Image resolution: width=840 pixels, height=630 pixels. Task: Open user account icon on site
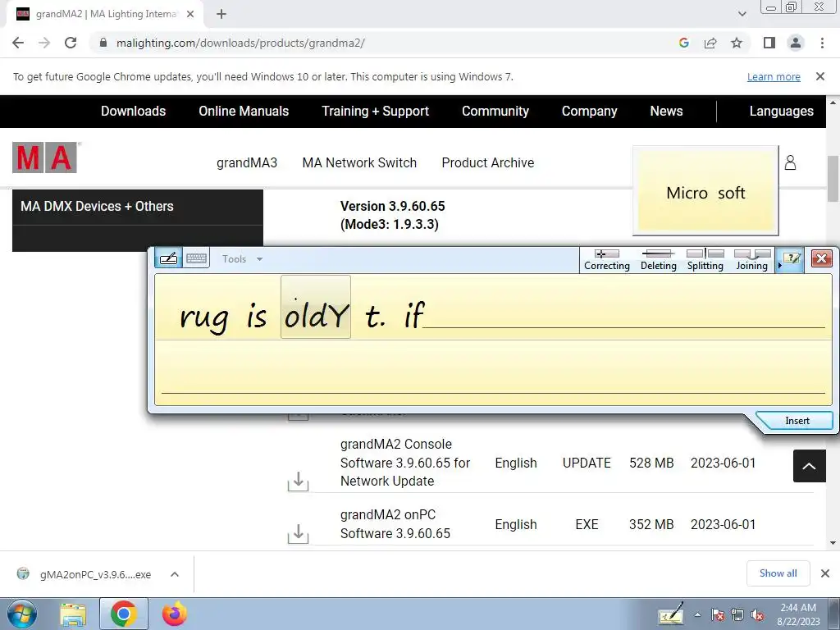(790, 162)
